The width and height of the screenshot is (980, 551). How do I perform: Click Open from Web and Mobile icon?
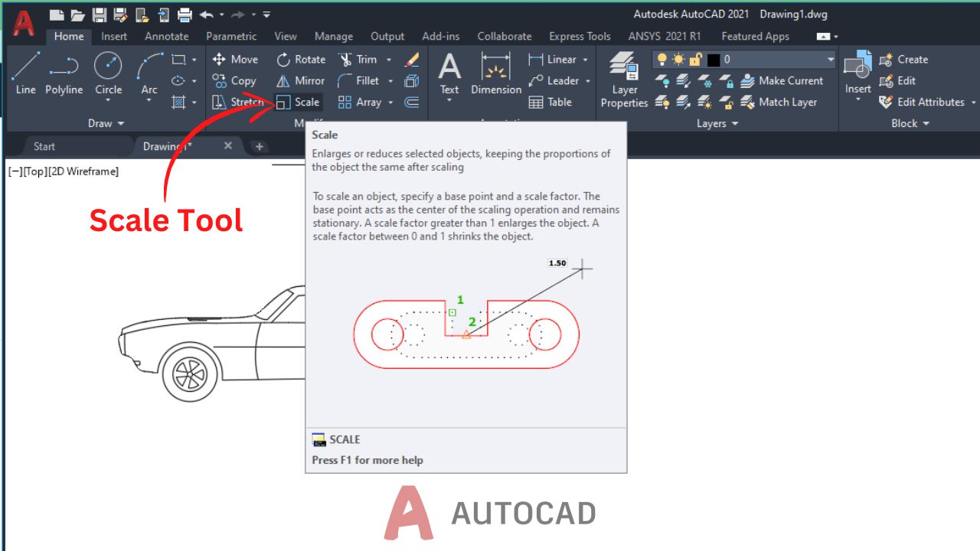pos(142,15)
